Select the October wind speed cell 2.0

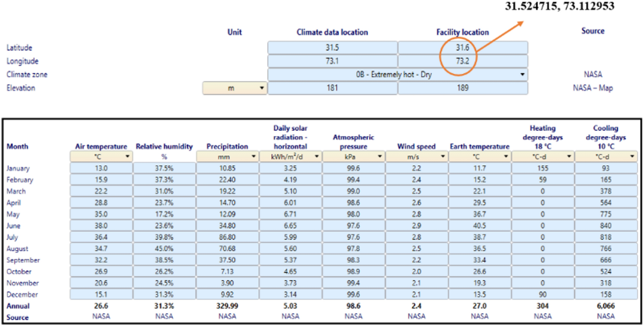point(416,272)
